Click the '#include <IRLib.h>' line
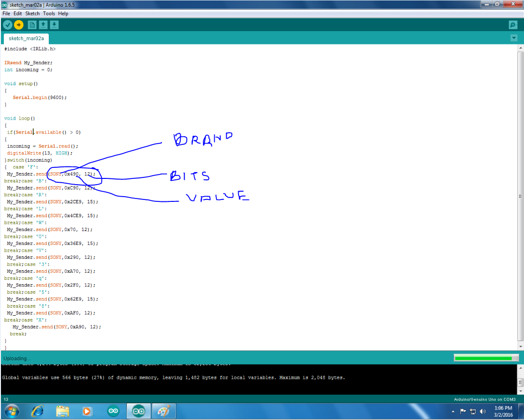Image resolution: width=524 pixels, height=420 pixels. pyautogui.click(x=30, y=49)
